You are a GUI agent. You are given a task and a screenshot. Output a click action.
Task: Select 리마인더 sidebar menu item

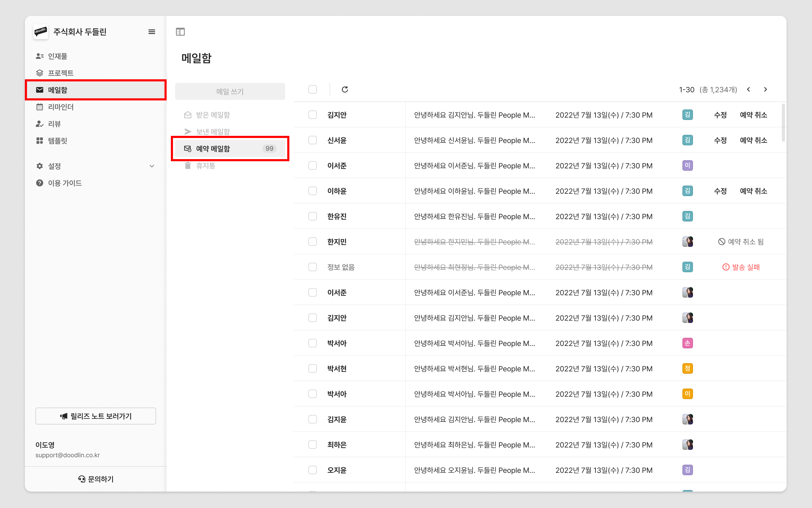pos(96,107)
